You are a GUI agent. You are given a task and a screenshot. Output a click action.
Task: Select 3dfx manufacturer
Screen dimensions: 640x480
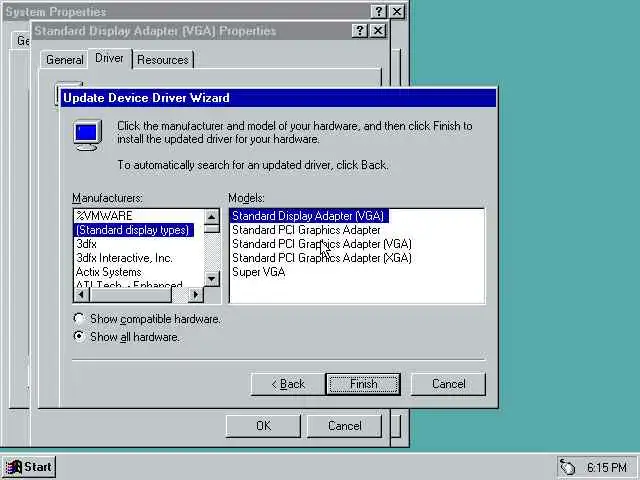click(x=87, y=244)
